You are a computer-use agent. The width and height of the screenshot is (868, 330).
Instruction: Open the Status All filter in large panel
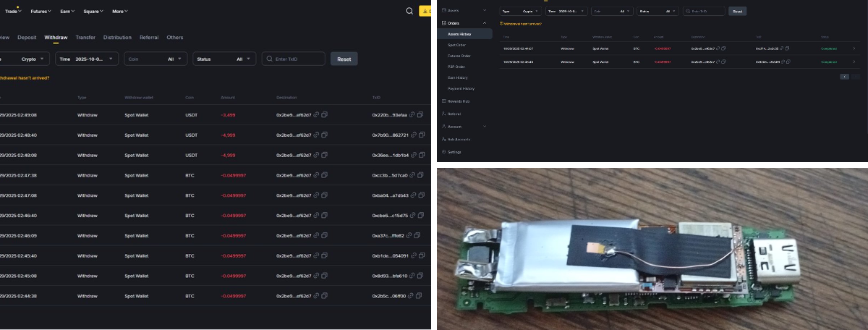224,59
